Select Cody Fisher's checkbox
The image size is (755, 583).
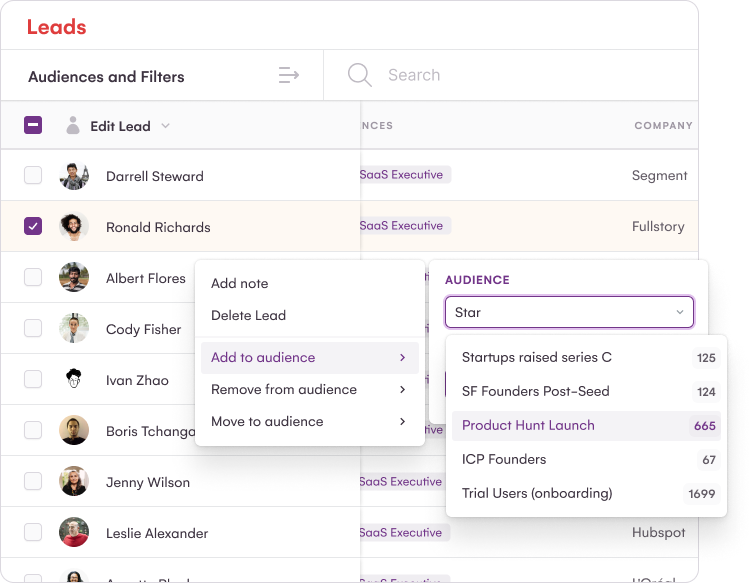pyautogui.click(x=33, y=328)
